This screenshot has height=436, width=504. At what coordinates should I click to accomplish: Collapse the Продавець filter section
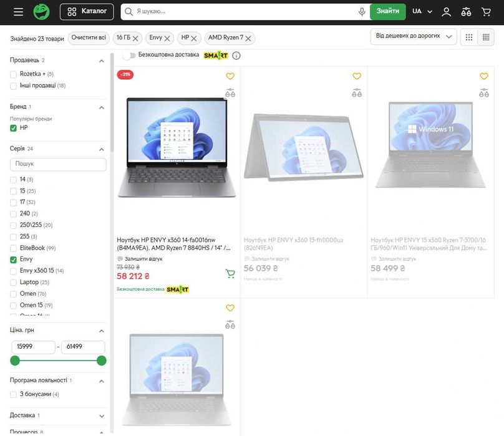click(x=102, y=61)
